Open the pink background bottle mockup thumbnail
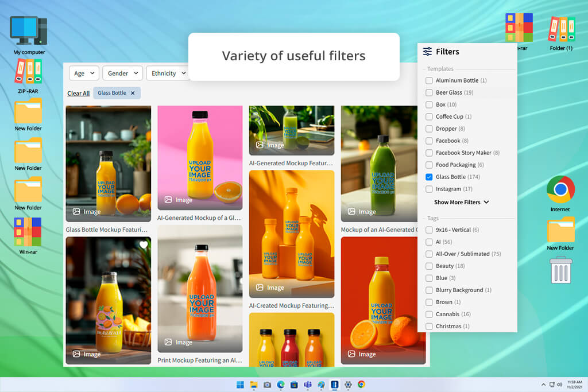 (200, 157)
